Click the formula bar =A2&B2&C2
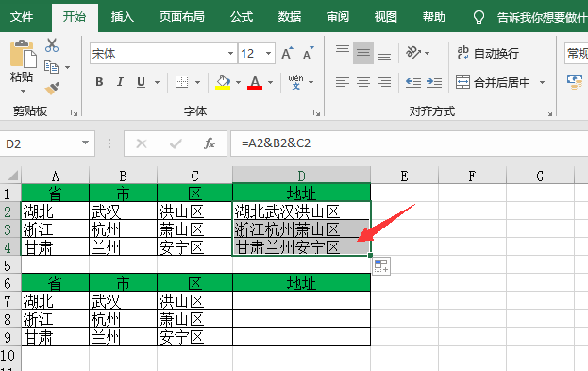This screenshot has width=588, height=371. tap(409, 143)
